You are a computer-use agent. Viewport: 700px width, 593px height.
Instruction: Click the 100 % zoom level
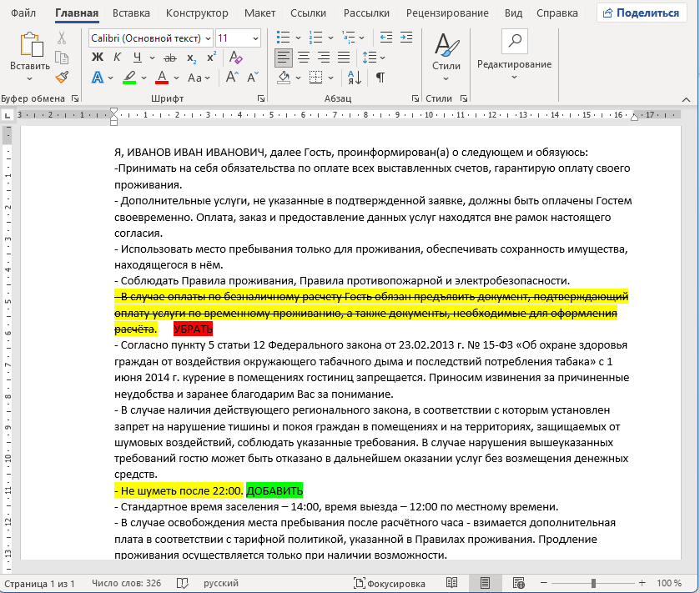click(x=669, y=583)
